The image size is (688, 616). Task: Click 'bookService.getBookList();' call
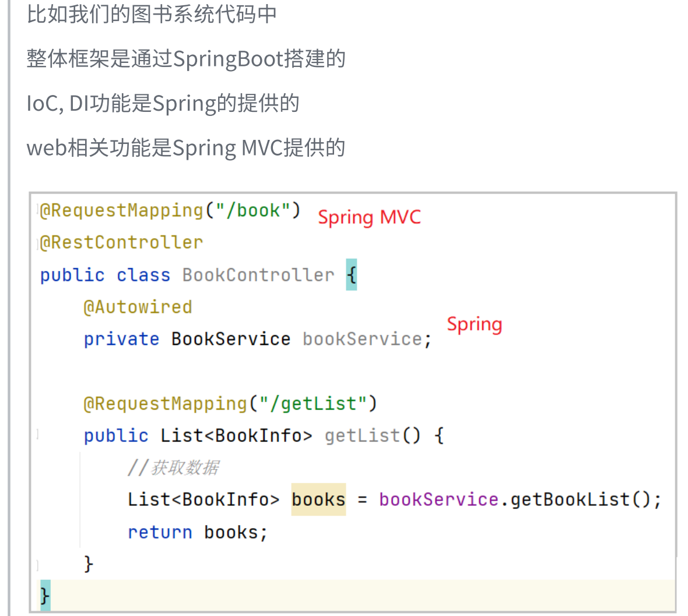(520, 500)
